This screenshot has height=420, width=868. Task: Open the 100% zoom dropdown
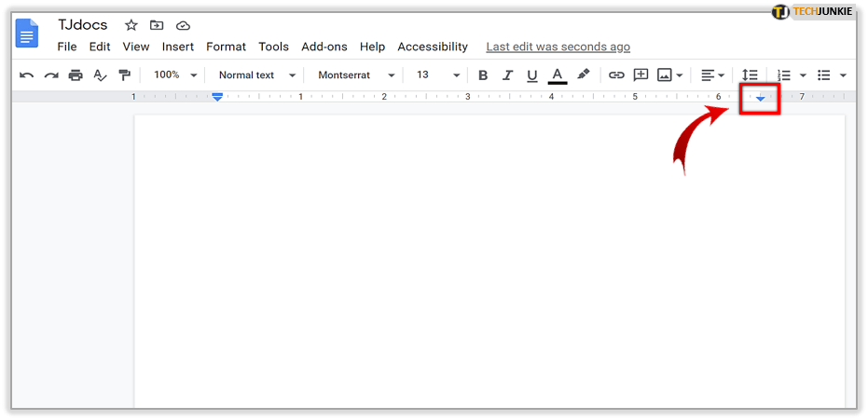pyautogui.click(x=175, y=75)
